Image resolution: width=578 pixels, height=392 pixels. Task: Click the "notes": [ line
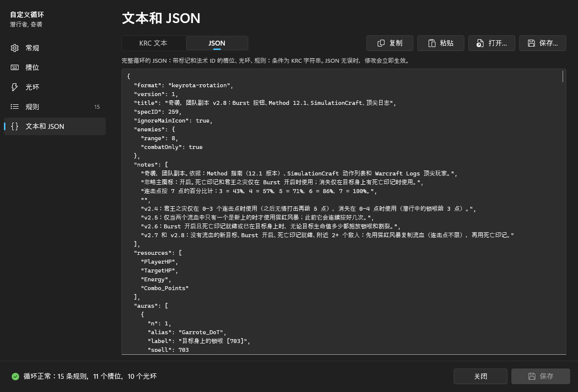tap(151, 165)
